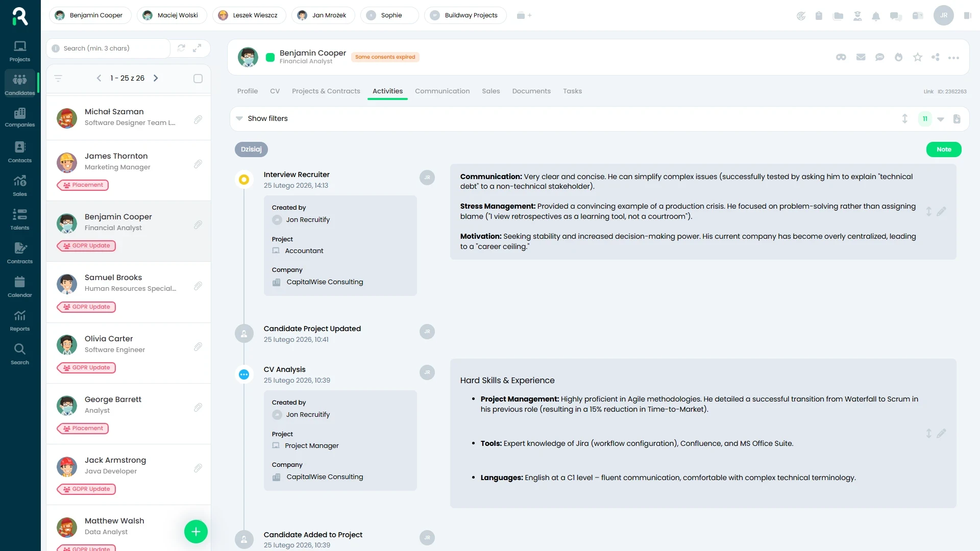Image resolution: width=980 pixels, height=551 pixels.
Task: Switch to the Sophie workspace tab
Action: (x=389, y=15)
